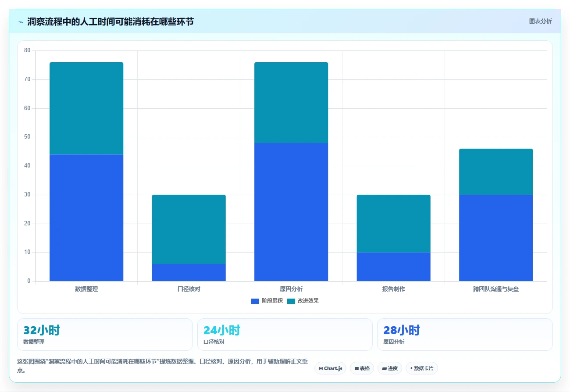Select the 数据卡片 tag chip
Screen dimensions: 570x392
point(422,368)
